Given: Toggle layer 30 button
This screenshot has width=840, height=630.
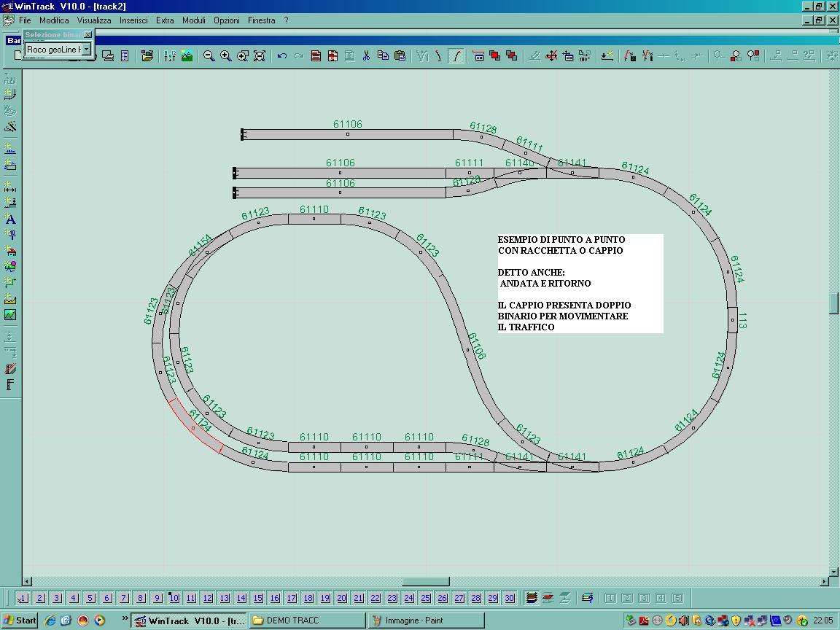Looking at the screenshot, I should coord(510,598).
